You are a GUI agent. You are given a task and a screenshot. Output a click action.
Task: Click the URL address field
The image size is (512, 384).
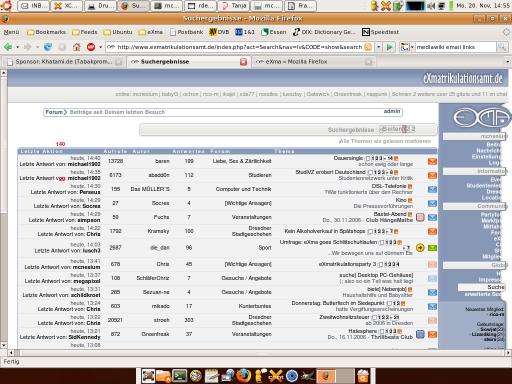(x=239, y=47)
